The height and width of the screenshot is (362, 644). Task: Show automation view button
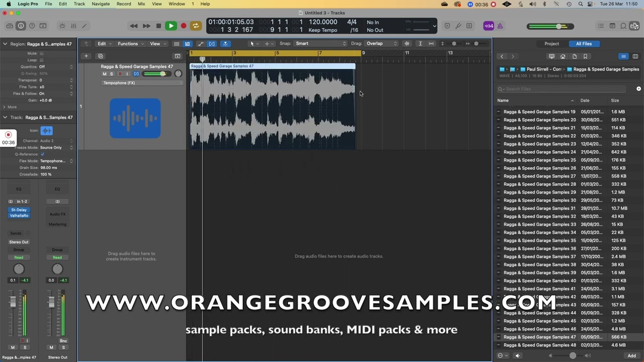pos(201,44)
